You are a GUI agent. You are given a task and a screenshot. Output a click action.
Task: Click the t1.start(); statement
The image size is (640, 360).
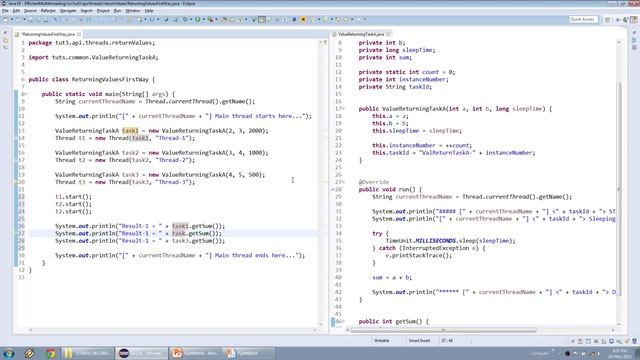(x=73, y=197)
